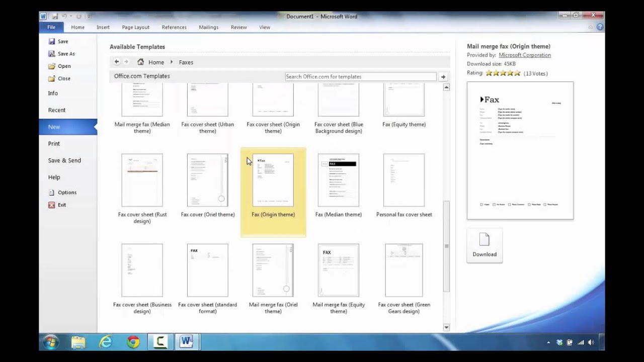This screenshot has width=644, height=362.
Task: Switch to the Mailings ribbon tab
Action: [x=208, y=27]
